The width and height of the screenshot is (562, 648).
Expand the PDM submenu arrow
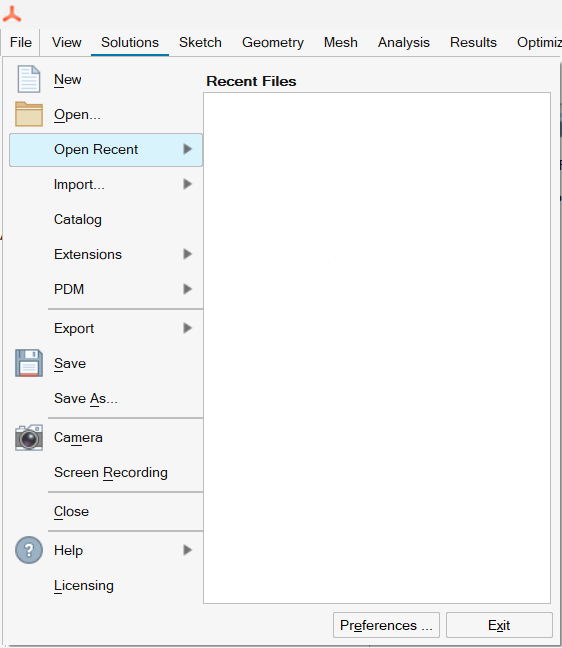click(188, 289)
